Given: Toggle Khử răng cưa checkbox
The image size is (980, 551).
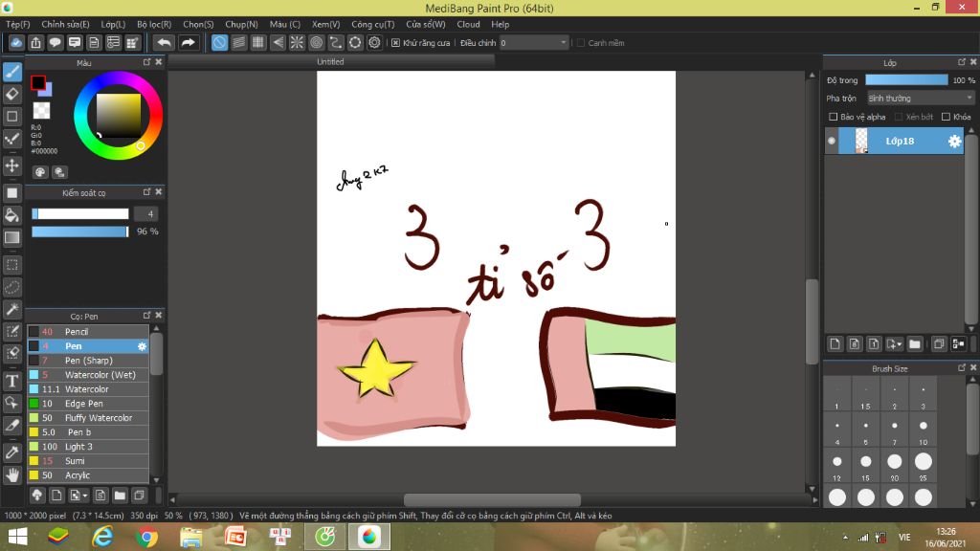Looking at the screenshot, I should point(395,43).
